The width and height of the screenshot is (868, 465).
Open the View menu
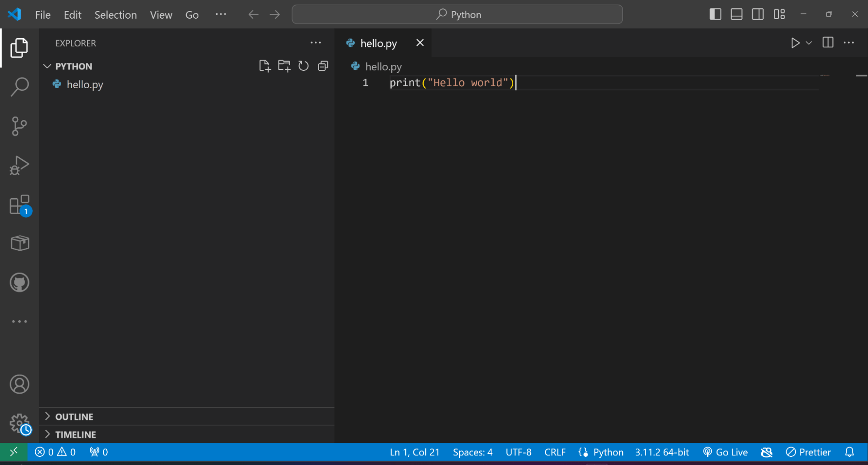point(161,15)
